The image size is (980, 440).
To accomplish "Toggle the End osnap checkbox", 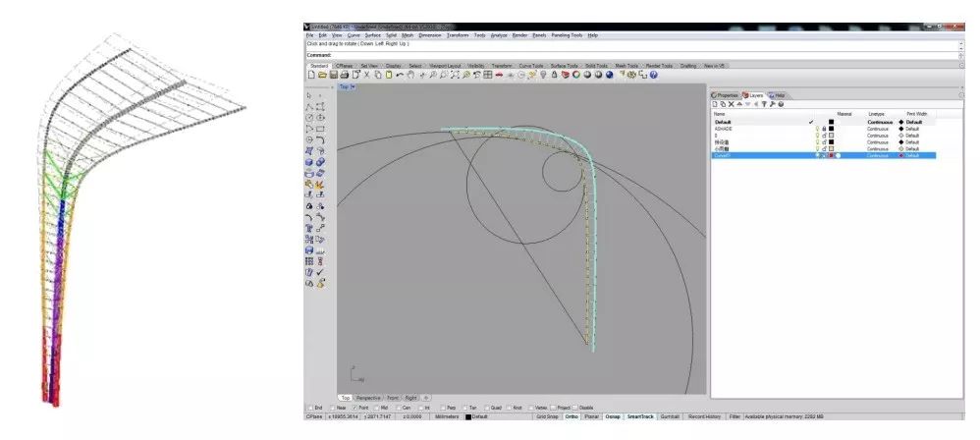I will pos(310,408).
